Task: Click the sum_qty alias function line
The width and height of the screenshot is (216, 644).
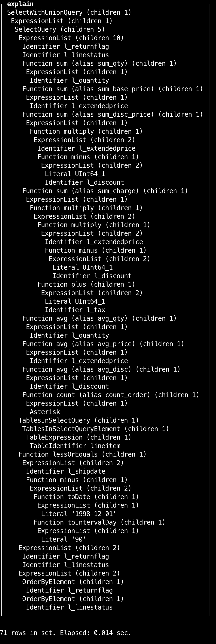Action: pos(99,63)
